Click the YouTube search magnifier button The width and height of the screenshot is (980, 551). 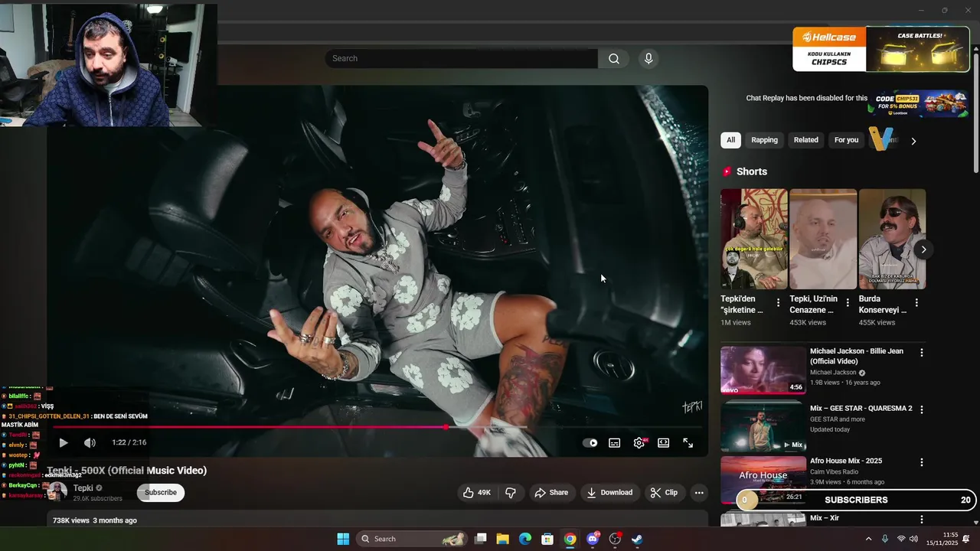(613, 59)
